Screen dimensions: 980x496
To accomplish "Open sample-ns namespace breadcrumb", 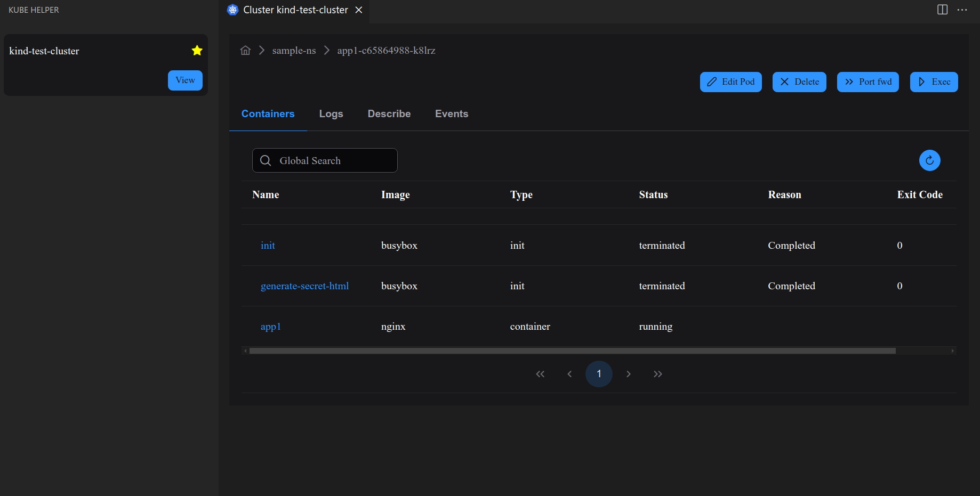I will (x=294, y=51).
